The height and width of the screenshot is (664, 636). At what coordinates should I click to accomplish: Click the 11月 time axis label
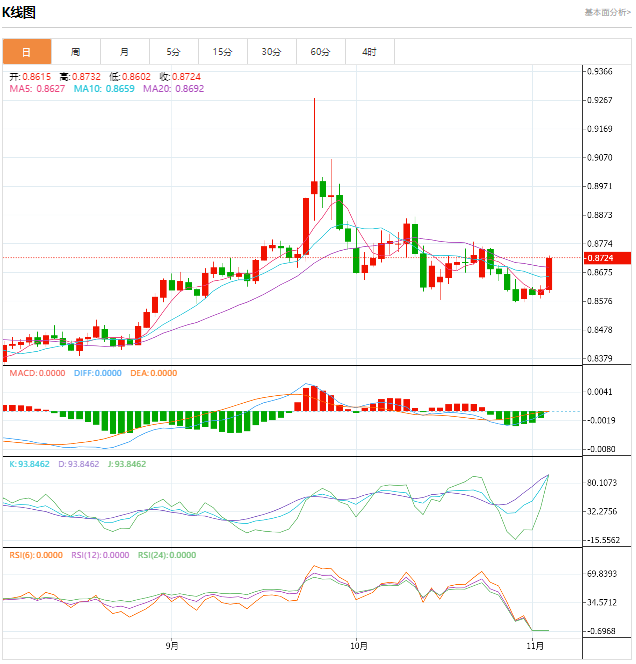tap(535, 646)
